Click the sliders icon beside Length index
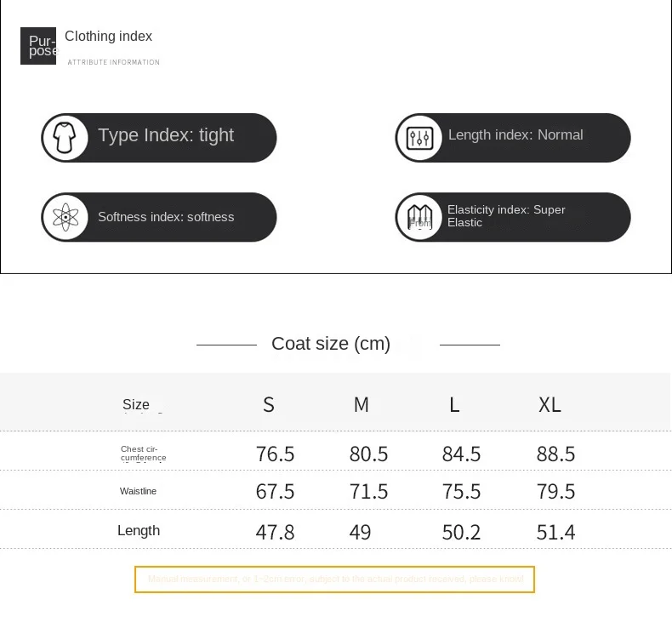 pos(419,138)
